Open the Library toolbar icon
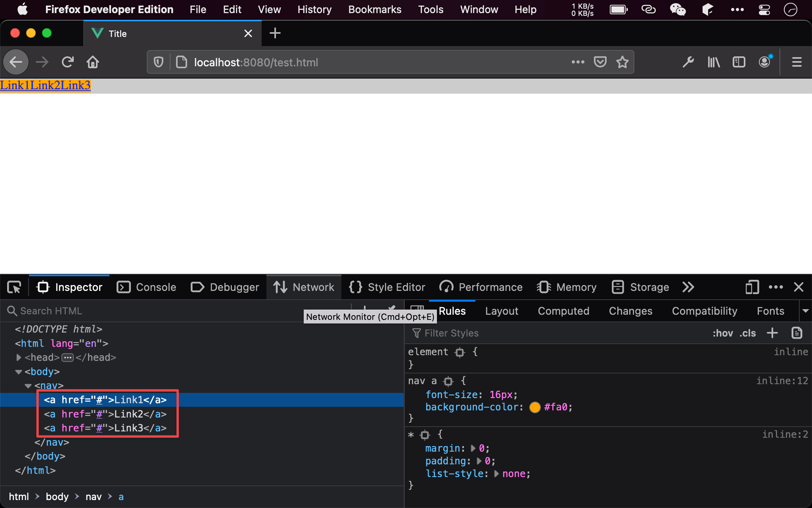The image size is (812, 508). point(714,62)
